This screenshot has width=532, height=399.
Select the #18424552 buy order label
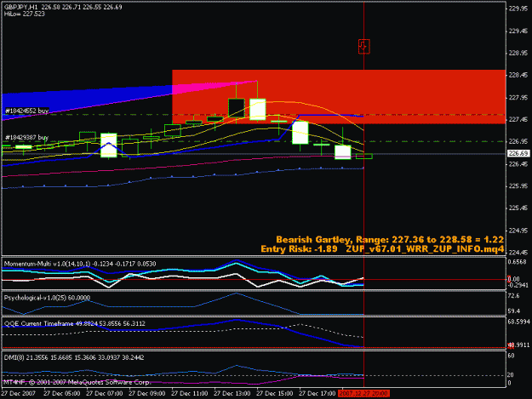point(26,111)
